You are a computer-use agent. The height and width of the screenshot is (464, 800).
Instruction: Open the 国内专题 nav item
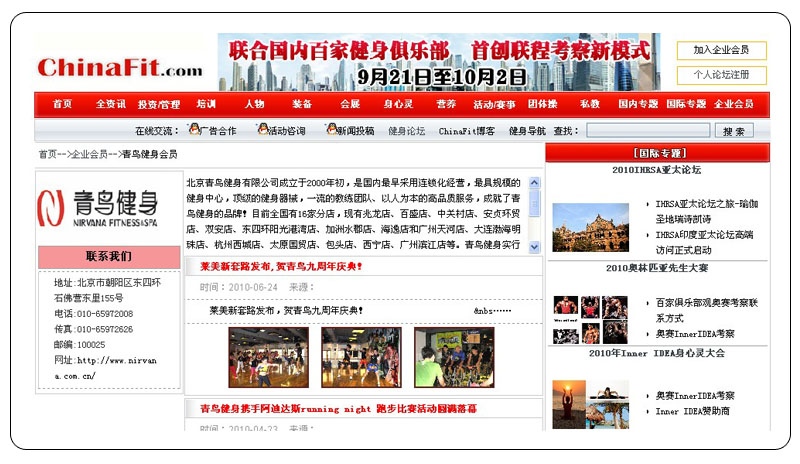pyautogui.click(x=638, y=104)
